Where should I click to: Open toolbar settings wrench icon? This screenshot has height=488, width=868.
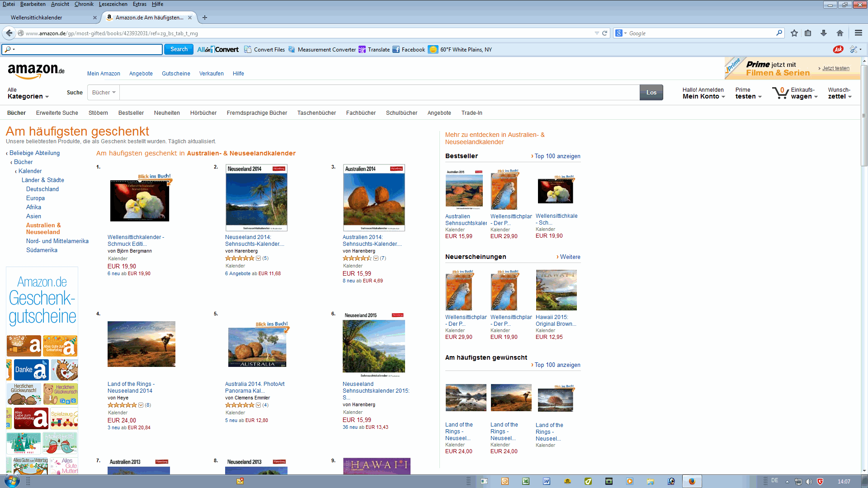tap(854, 49)
